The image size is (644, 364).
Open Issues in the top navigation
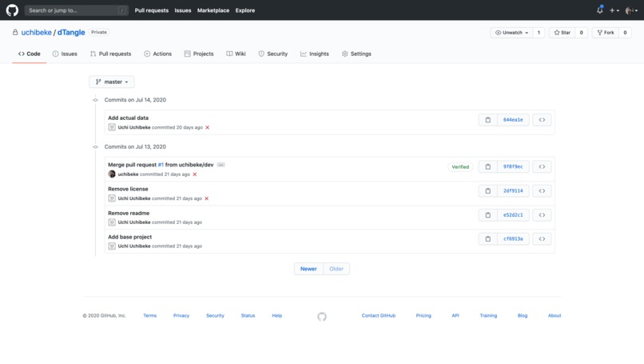[x=183, y=10]
